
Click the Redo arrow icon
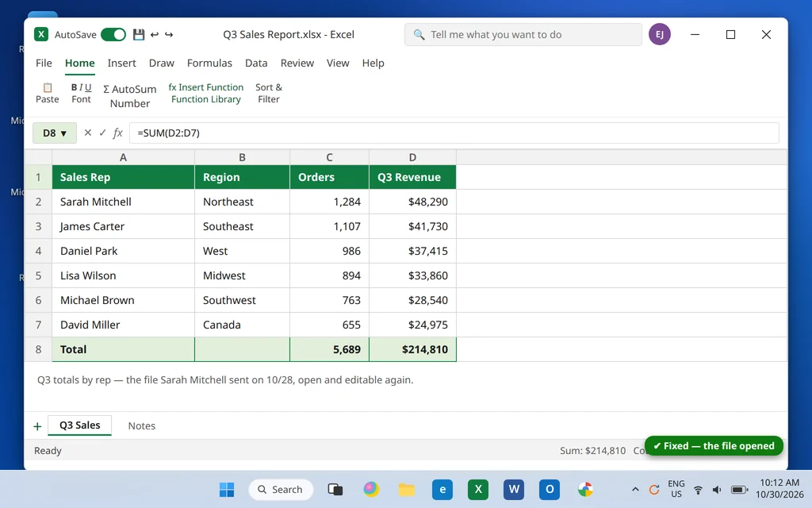tap(169, 34)
